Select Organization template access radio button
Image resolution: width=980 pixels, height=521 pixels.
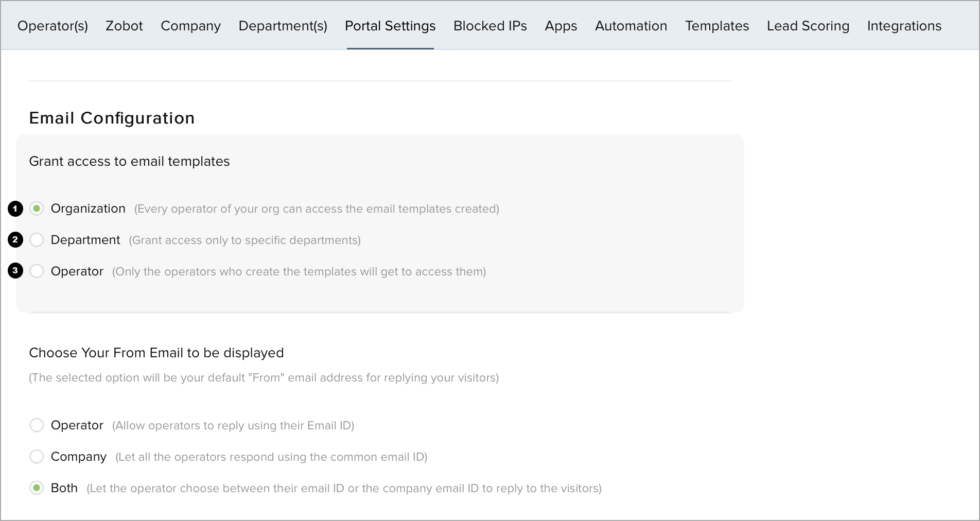pyautogui.click(x=37, y=209)
